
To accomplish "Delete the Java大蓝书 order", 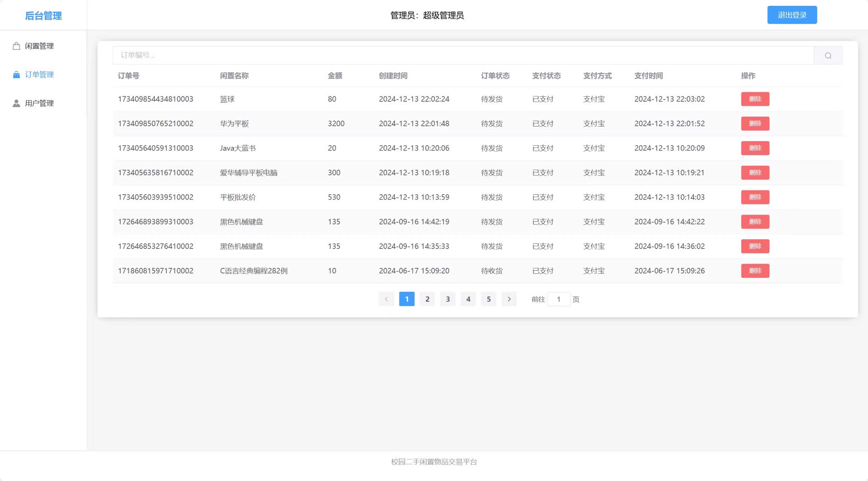I will click(755, 148).
